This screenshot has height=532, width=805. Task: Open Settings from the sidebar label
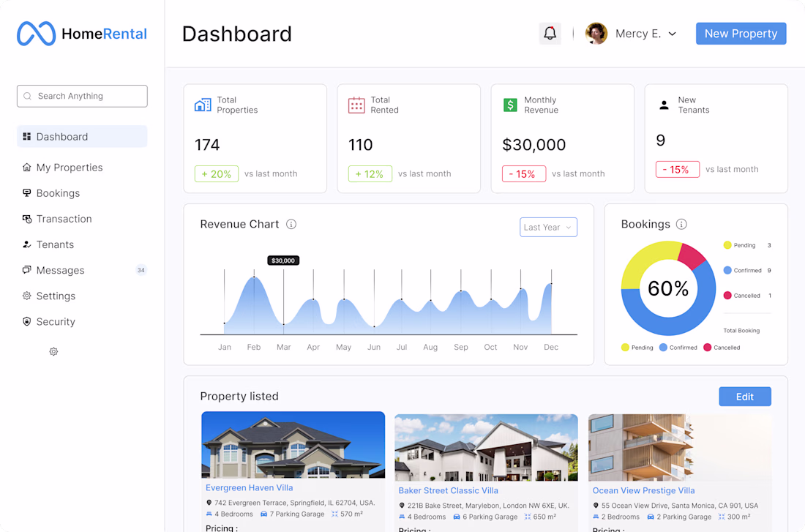pyautogui.click(x=56, y=296)
